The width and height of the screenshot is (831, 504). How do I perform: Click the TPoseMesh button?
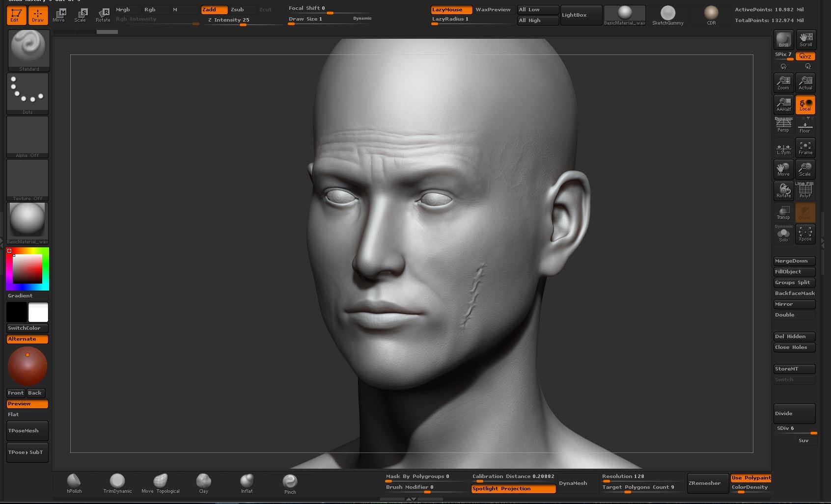28,431
